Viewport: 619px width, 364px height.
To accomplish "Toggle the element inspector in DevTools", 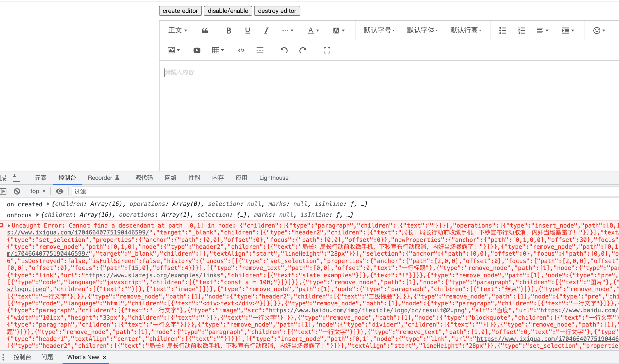I will click(x=4, y=178).
